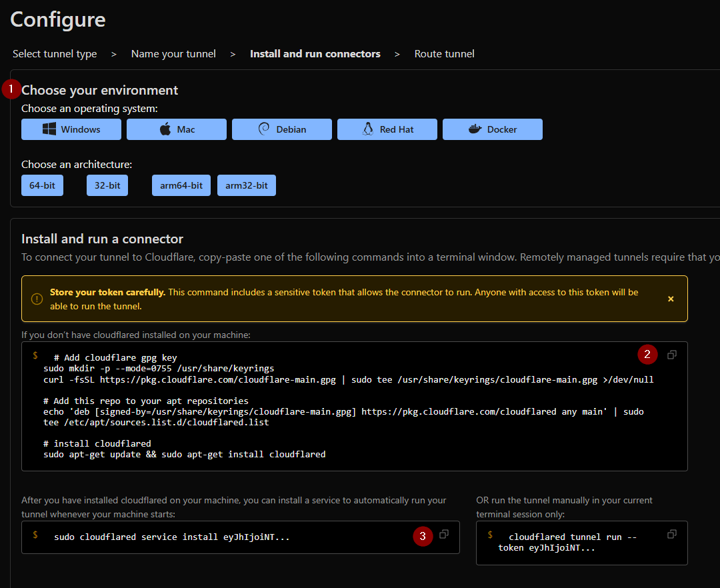Viewport: 720px width, 588px height.
Task: Dismiss the token warning banner
Action: coord(671,299)
